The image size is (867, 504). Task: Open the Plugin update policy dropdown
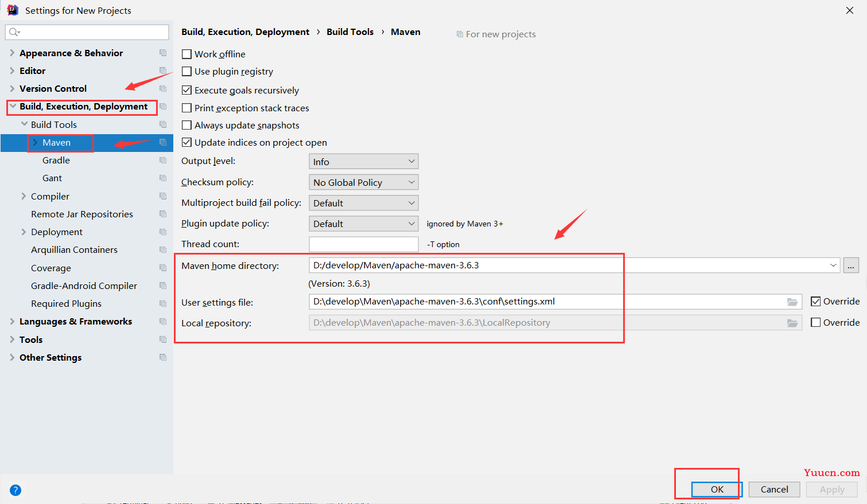[364, 224]
